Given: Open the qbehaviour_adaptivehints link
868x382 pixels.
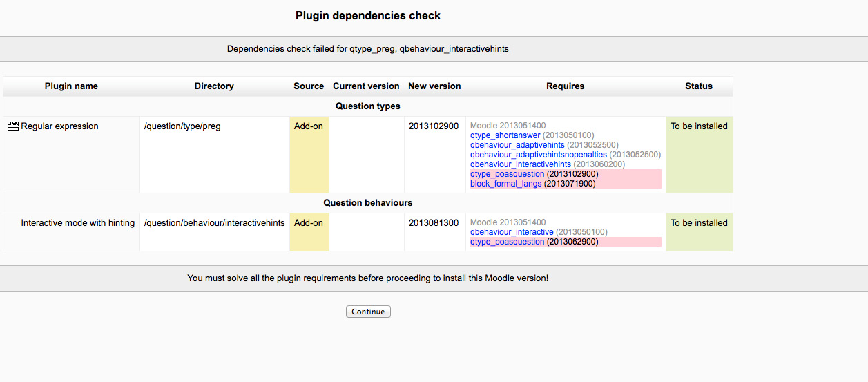Looking at the screenshot, I should click(x=517, y=145).
